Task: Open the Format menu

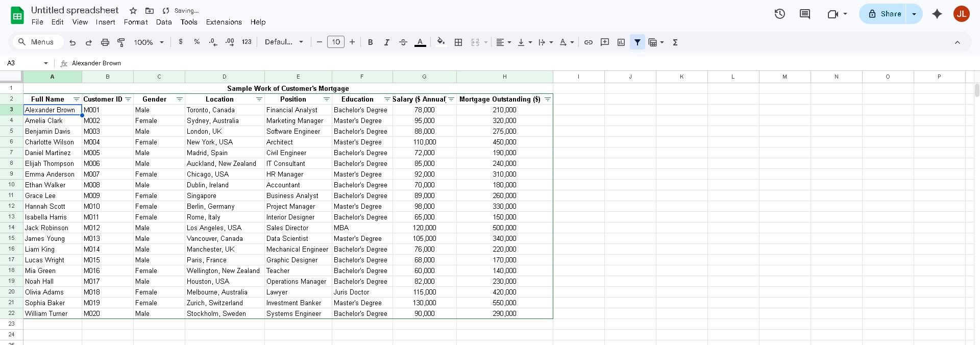Action: (136, 22)
